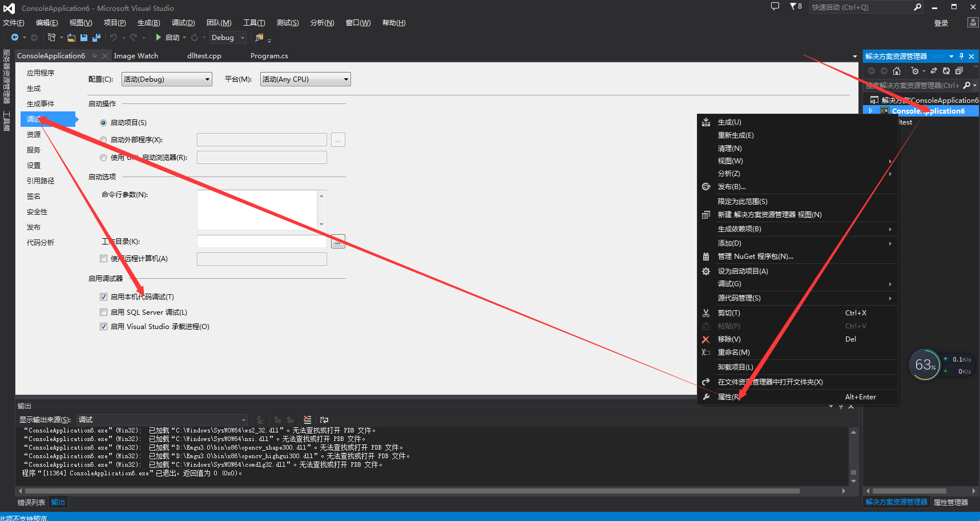Open the Solution Explorer window options arrow
This screenshot has height=521, width=980.
951,56
